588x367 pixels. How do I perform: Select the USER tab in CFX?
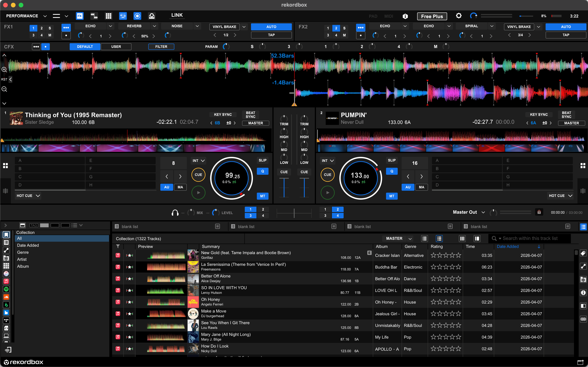(116, 47)
